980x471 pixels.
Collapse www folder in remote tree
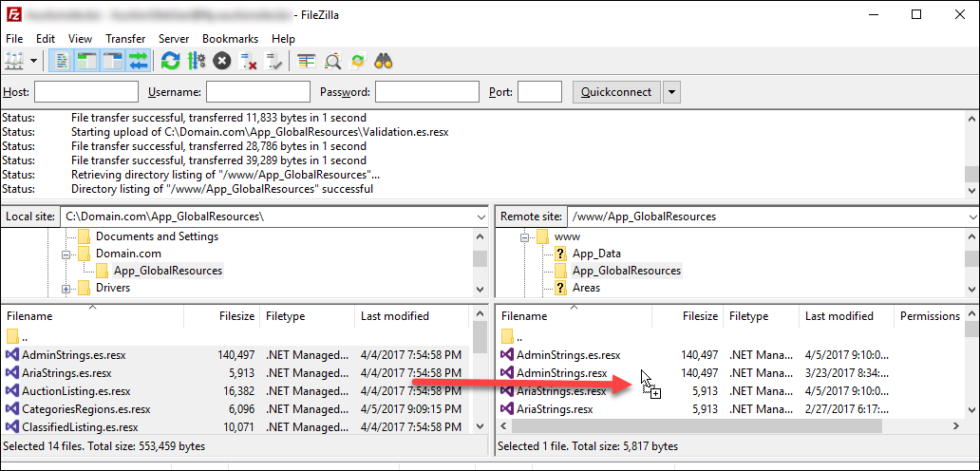pyautogui.click(x=524, y=237)
